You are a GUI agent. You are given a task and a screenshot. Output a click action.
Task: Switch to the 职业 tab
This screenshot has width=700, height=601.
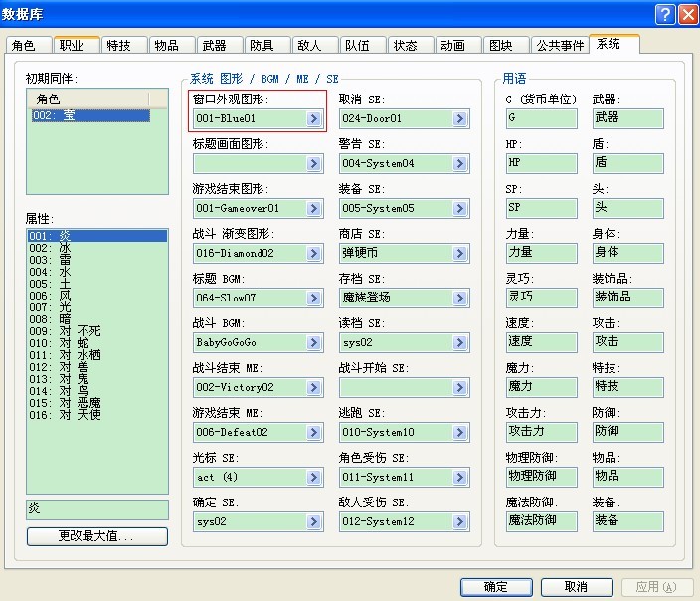click(77, 45)
